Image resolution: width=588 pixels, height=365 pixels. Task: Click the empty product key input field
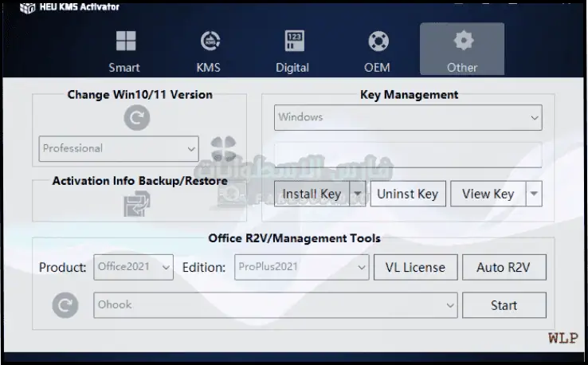pos(408,155)
